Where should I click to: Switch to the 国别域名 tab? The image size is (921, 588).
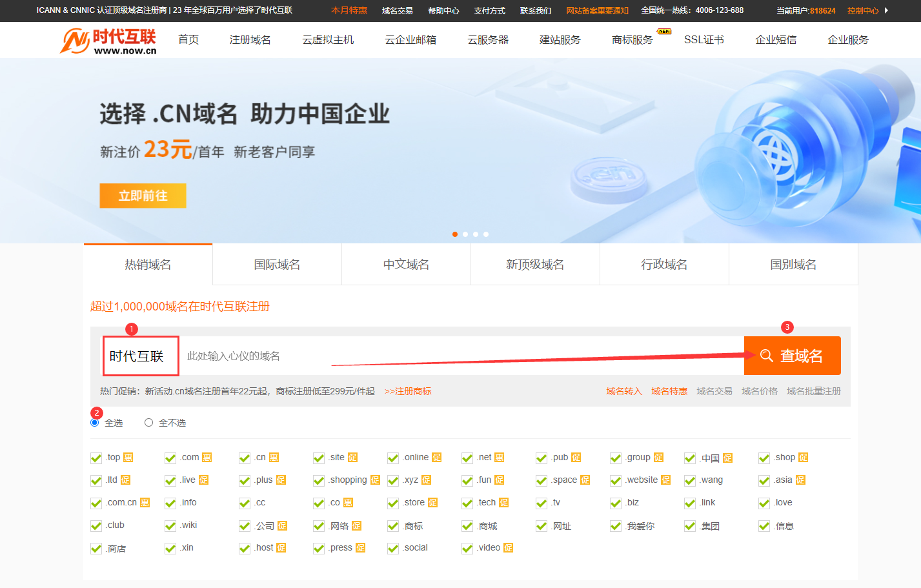pyautogui.click(x=793, y=265)
